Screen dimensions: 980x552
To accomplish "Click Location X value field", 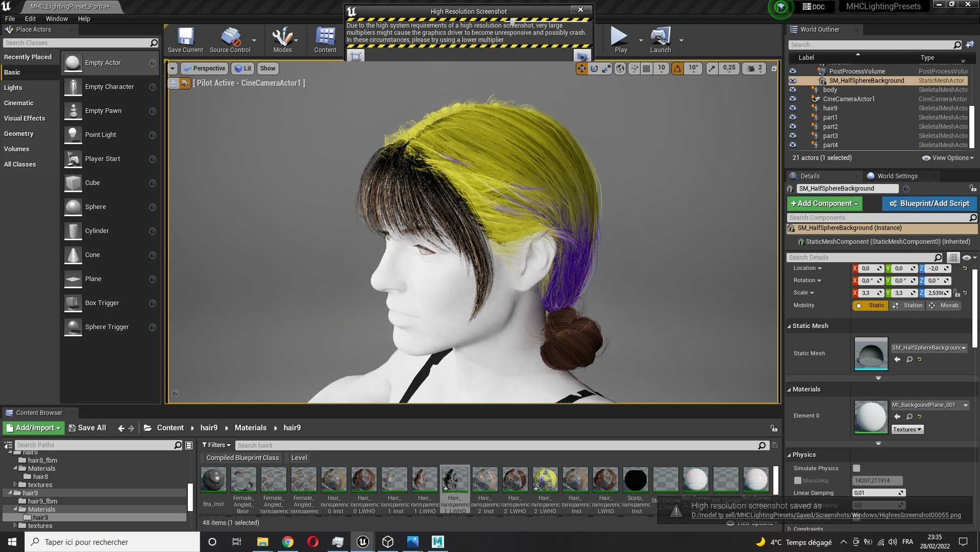I will click(x=871, y=268).
